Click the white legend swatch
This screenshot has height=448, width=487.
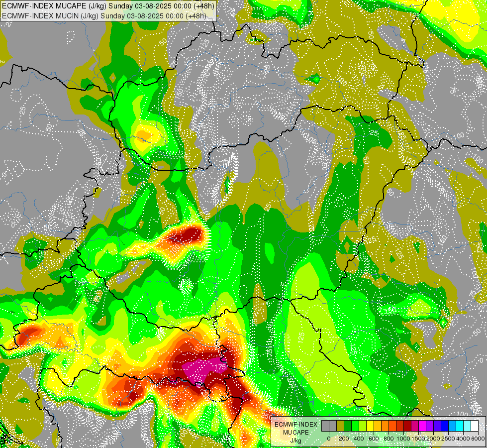tap(475, 426)
